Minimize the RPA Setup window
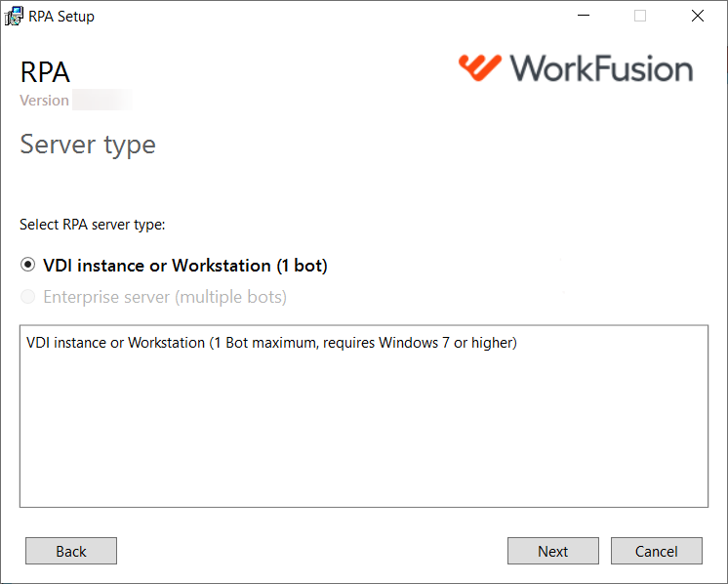 click(584, 16)
